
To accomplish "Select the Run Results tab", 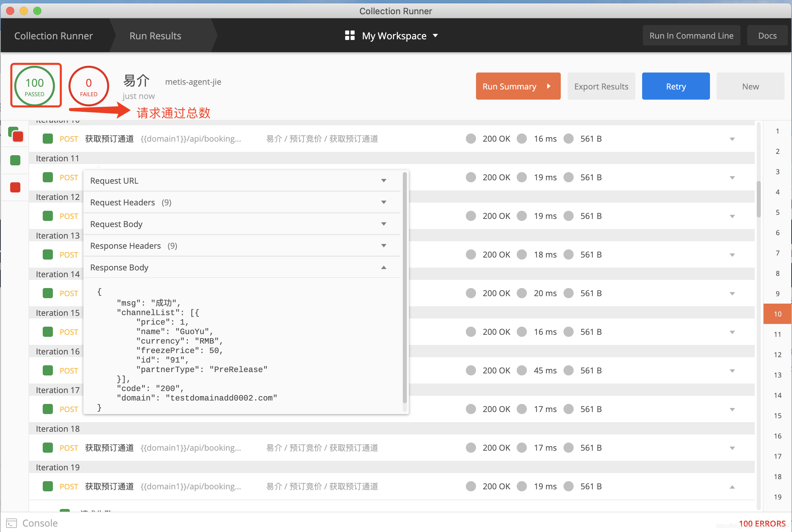I will (x=155, y=35).
